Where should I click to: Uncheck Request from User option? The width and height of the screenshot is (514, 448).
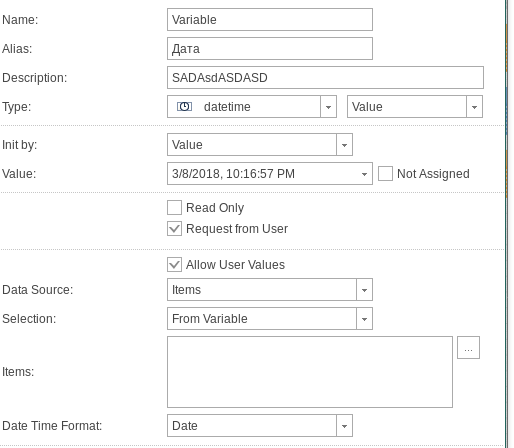[174, 229]
